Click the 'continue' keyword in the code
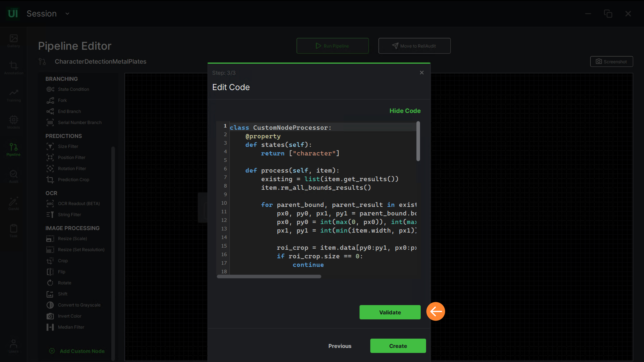 308,265
